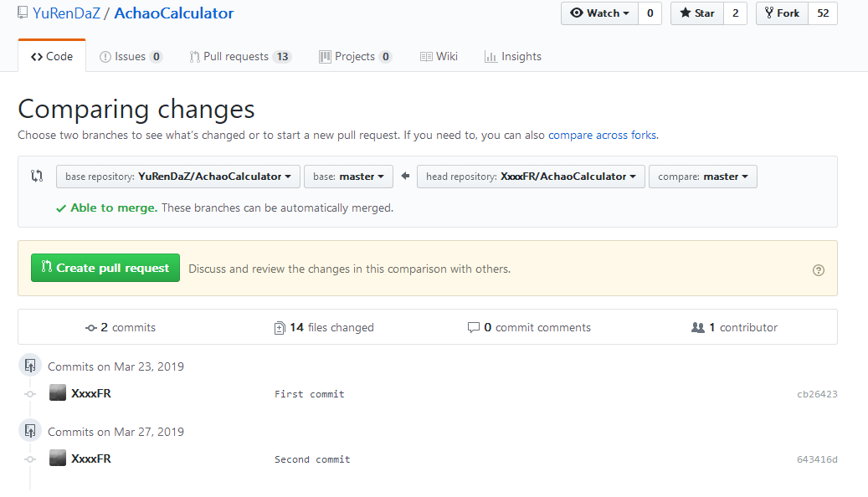The image size is (868, 497).
Task: Expand the base branch master dropdown
Action: (348, 177)
